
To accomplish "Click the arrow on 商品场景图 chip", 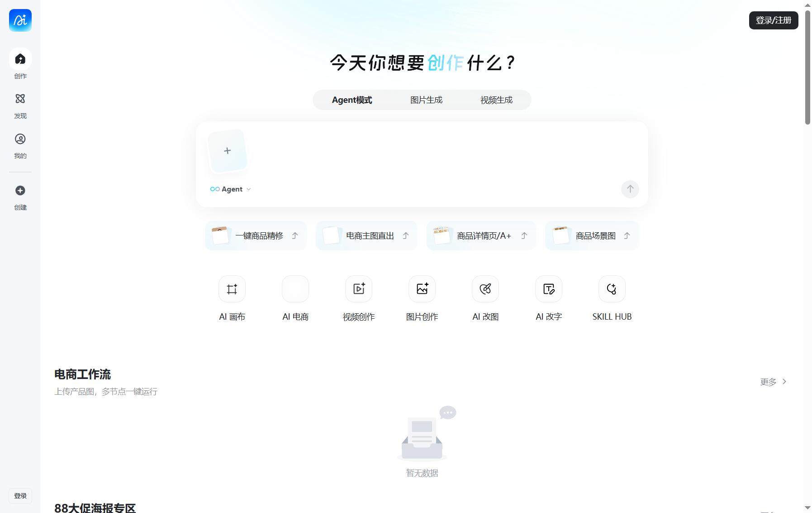I will coord(627,235).
